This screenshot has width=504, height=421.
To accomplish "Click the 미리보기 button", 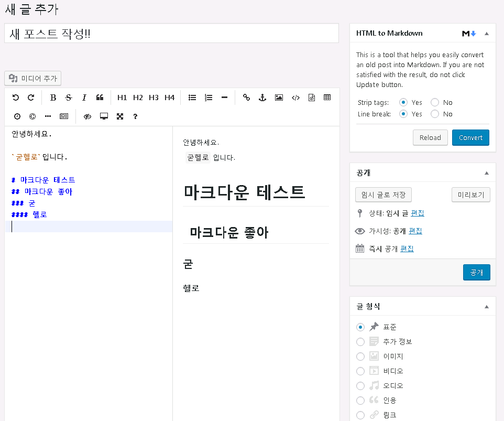I will (471, 195).
